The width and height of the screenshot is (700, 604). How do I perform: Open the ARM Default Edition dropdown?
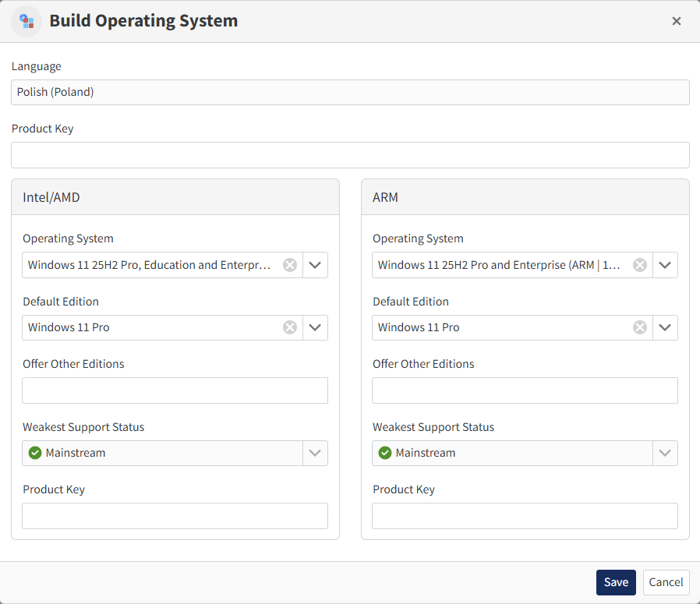pyautogui.click(x=665, y=327)
